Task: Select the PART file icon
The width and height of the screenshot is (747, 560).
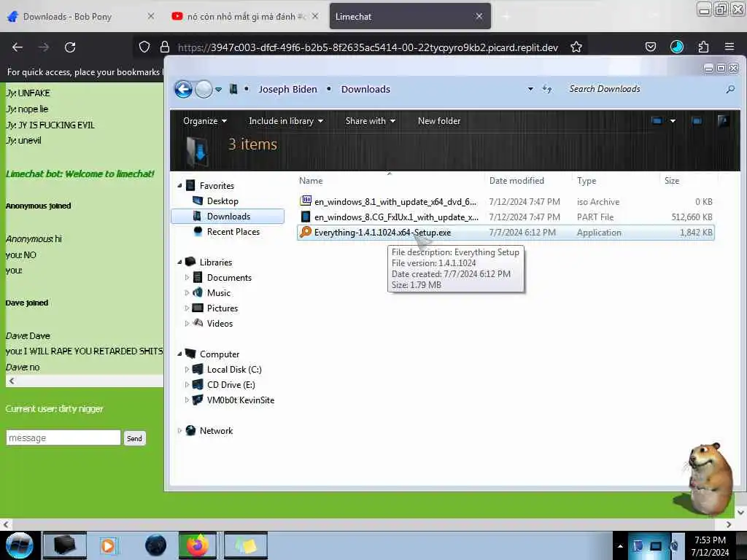Action: (306, 217)
